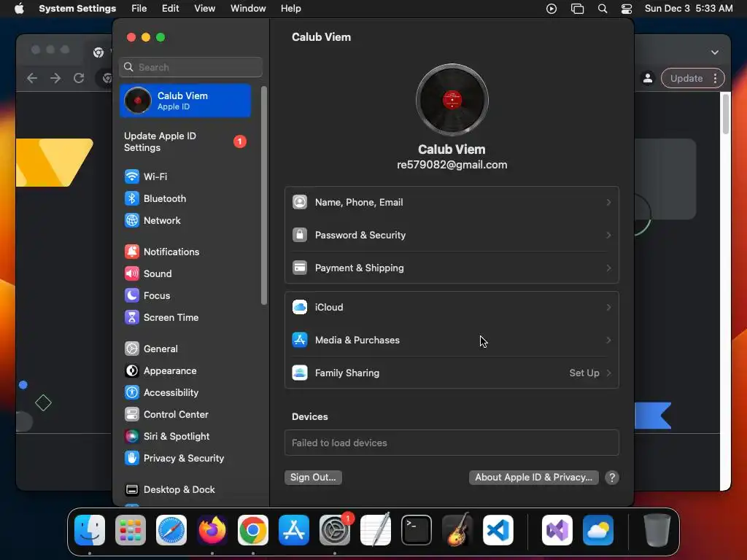
Task: Launch Firefox from the Dock
Action: tap(212, 530)
